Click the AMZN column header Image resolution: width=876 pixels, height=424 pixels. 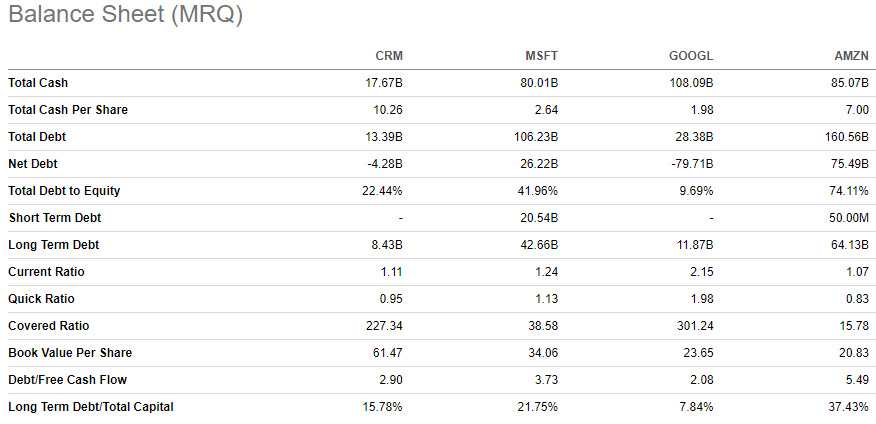point(853,56)
